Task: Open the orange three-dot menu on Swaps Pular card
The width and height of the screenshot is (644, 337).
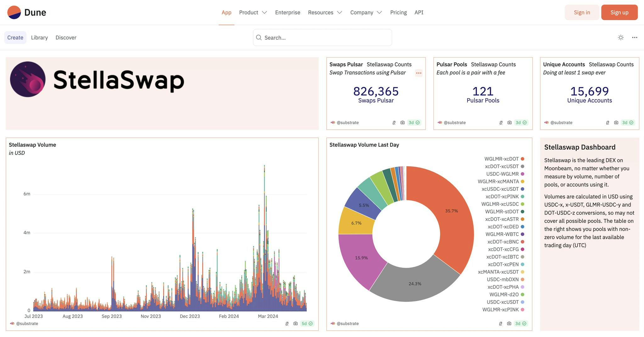Action: tap(418, 73)
